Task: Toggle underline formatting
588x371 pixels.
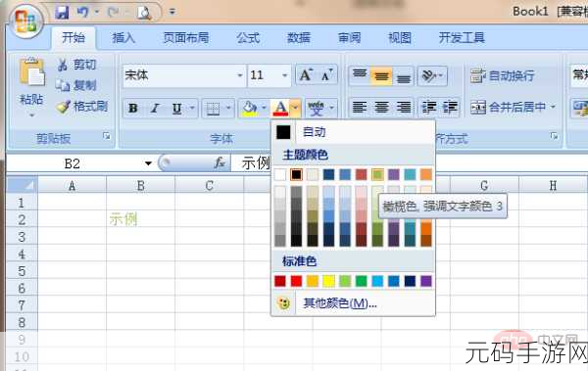Action: click(176, 109)
